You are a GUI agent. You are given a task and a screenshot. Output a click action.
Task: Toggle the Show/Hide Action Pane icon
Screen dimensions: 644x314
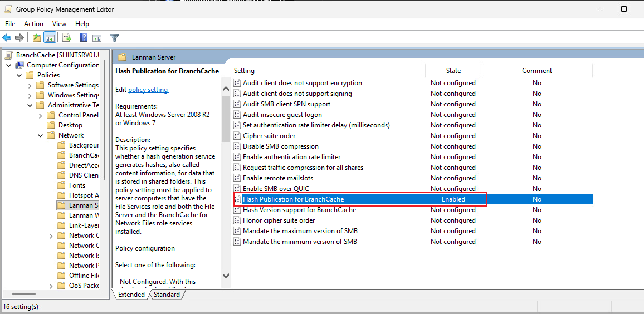pyautogui.click(x=97, y=38)
